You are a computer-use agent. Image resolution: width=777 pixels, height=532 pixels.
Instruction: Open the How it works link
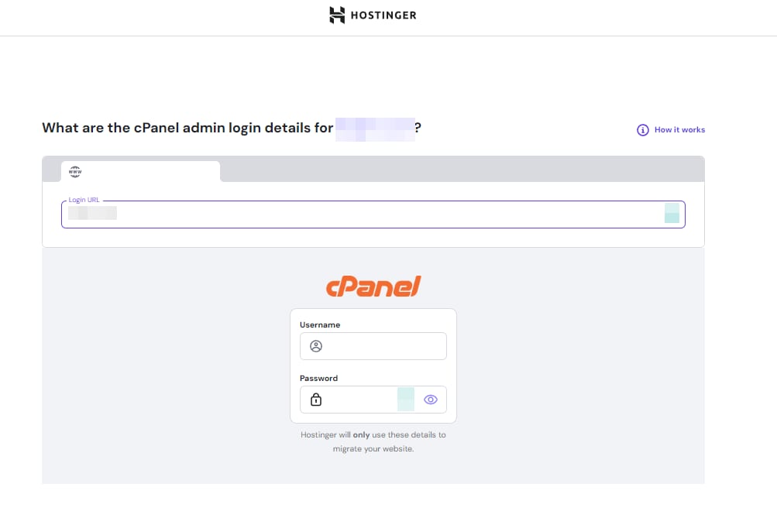click(x=679, y=130)
